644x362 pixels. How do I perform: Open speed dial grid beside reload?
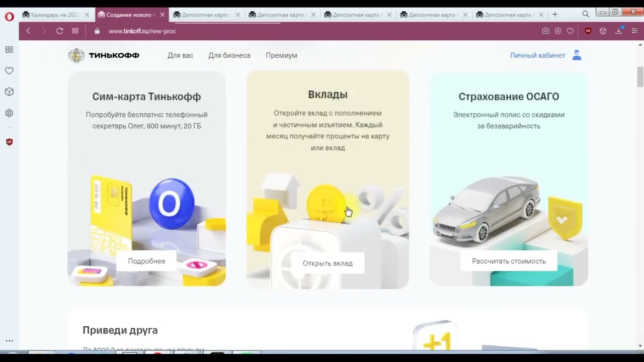[75, 31]
